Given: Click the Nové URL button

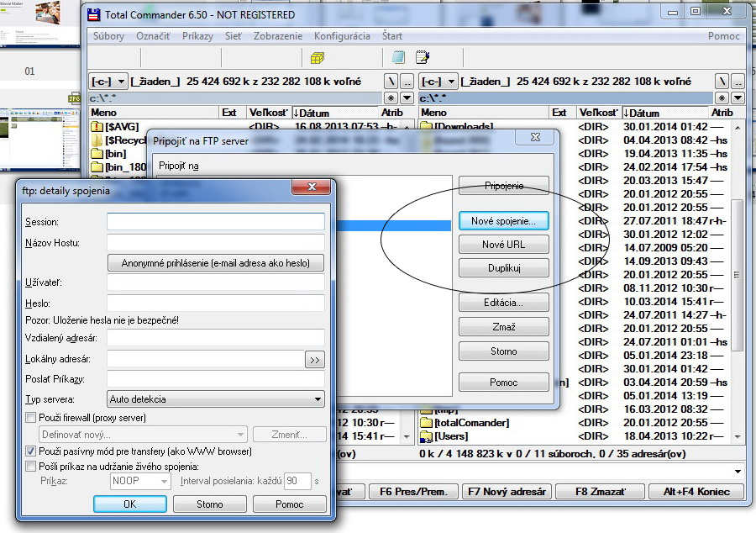Looking at the screenshot, I should [x=503, y=245].
